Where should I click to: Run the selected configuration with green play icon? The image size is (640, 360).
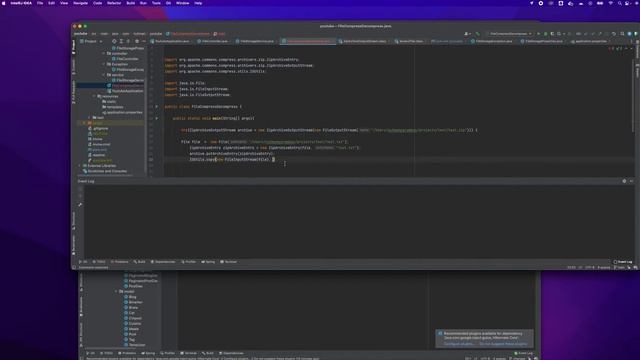[x=539, y=34]
